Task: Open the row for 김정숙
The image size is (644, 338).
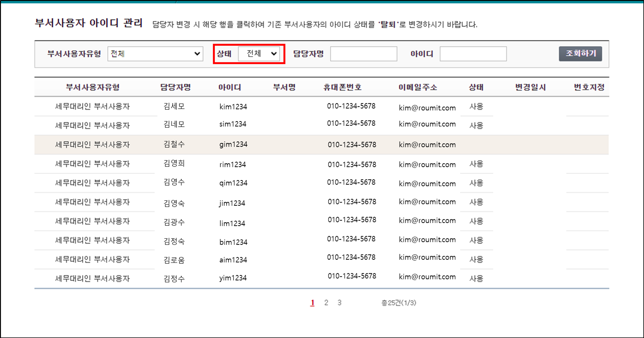Action: [174, 241]
